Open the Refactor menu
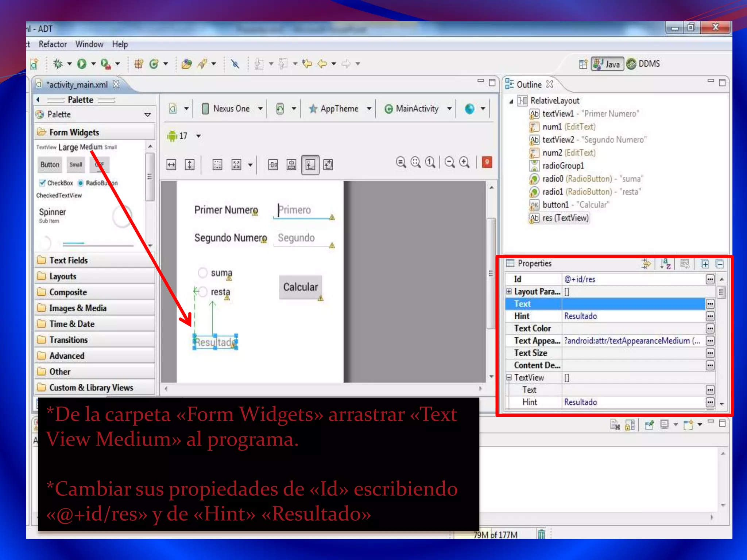747x560 pixels. (x=53, y=44)
